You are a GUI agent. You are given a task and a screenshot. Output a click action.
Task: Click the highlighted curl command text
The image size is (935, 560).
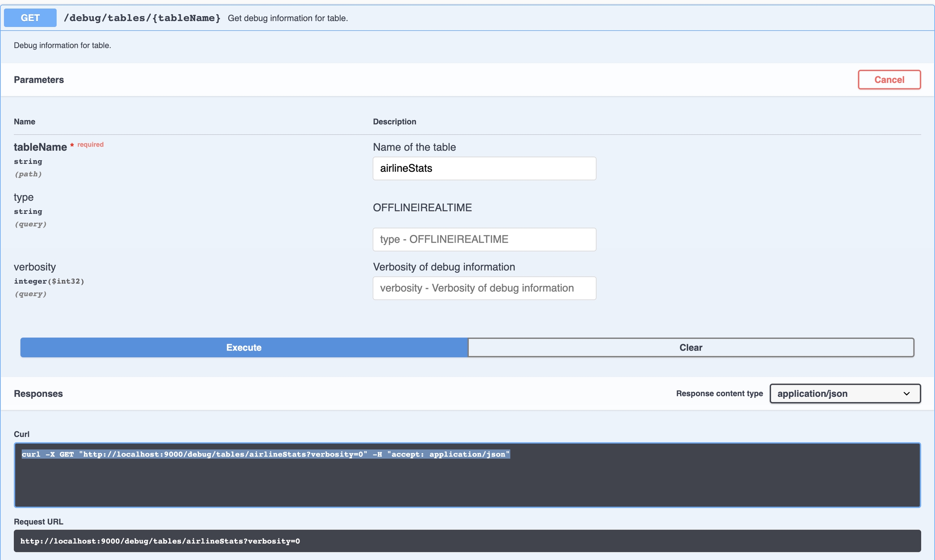pos(265,454)
